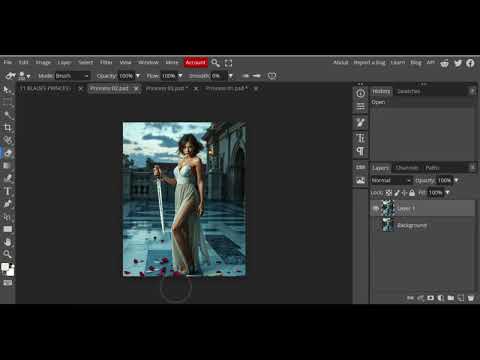This screenshot has height=360, width=480.
Task: Select the Spot Healing Brush tool
Action: [x=7, y=140]
